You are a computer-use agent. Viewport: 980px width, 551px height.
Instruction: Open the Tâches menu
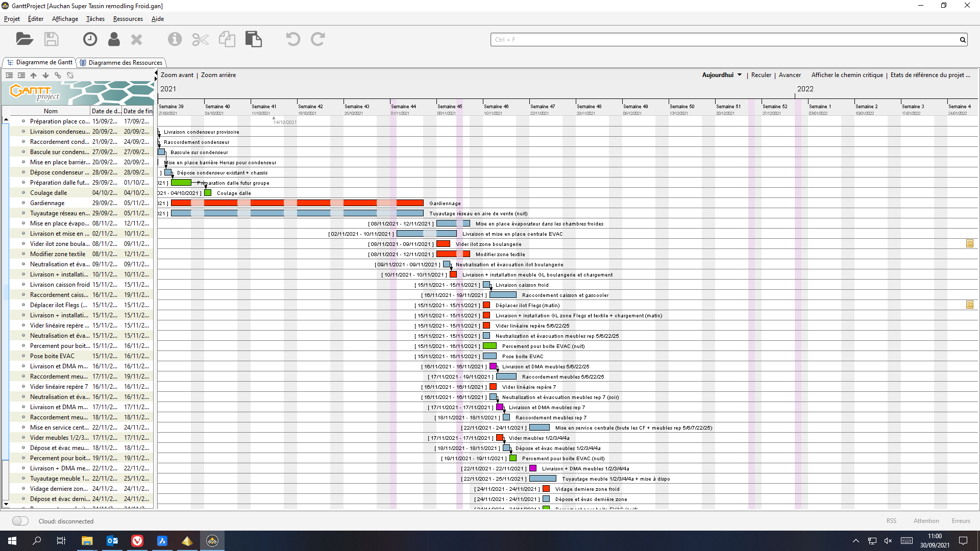pyautogui.click(x=95, y=19)
